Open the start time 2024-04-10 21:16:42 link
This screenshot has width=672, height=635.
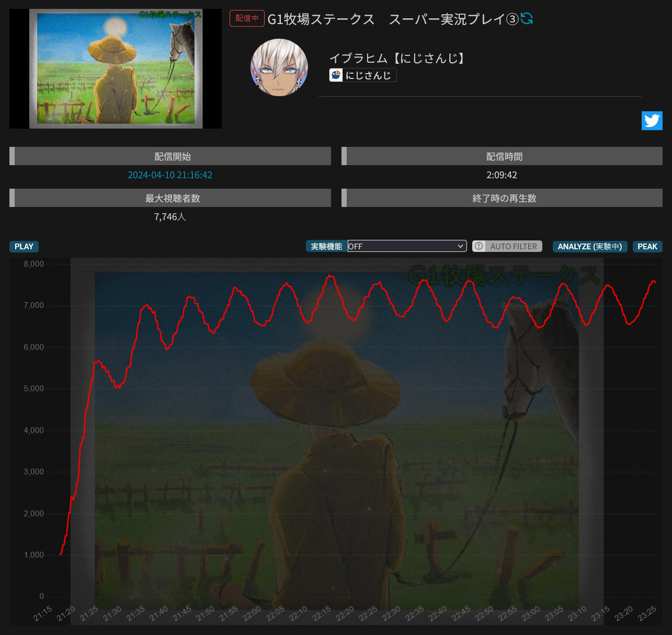[170, 175]
